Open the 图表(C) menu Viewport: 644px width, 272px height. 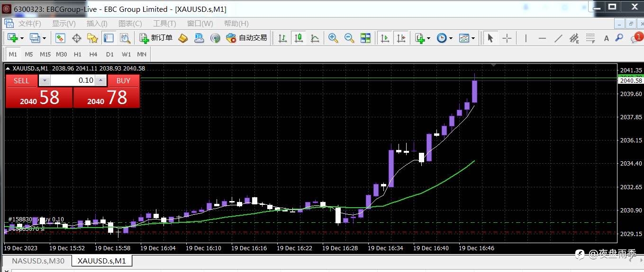point(130,23)
